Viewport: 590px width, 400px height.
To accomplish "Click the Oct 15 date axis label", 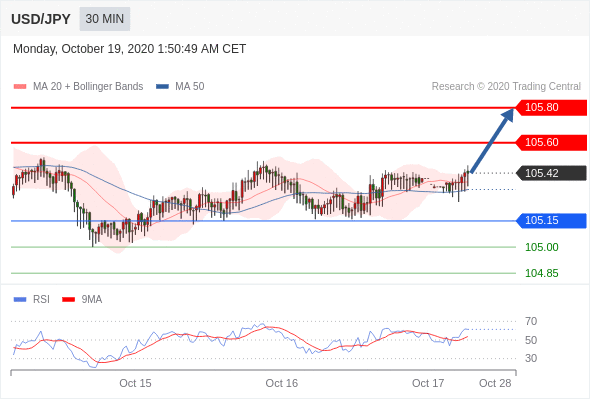I will [x=135, y=383].
